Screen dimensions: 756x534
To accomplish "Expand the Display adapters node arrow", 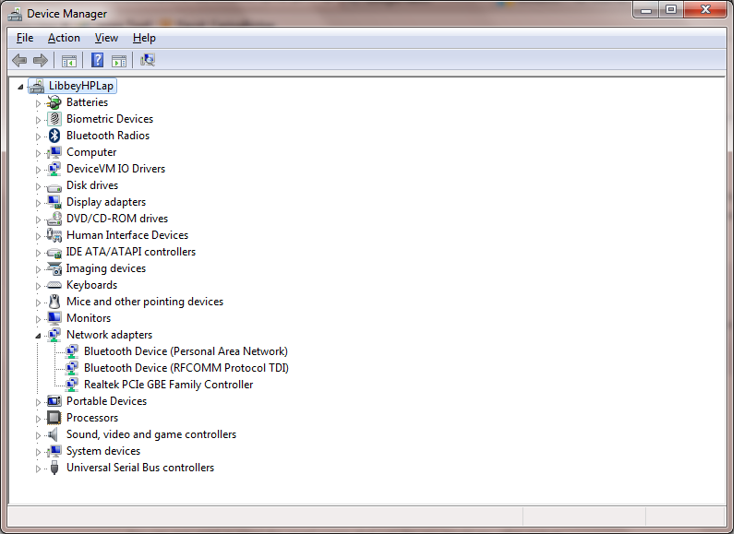I will 38,203.
